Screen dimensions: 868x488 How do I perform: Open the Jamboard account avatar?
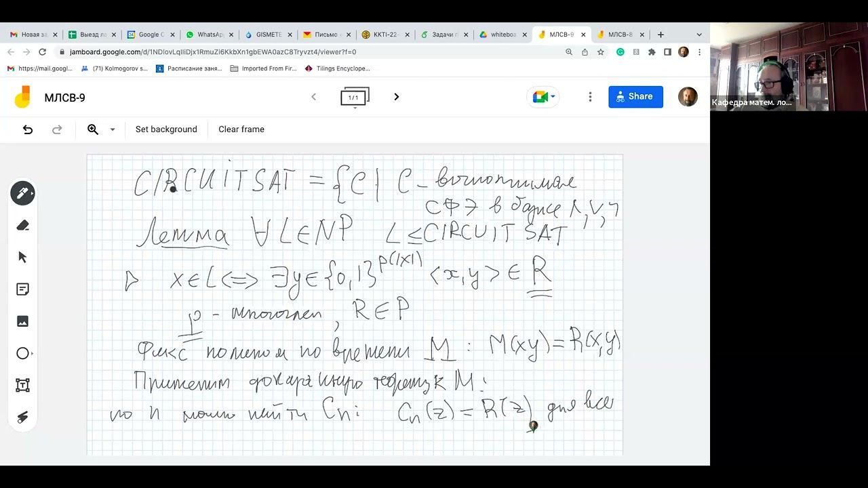688,97
